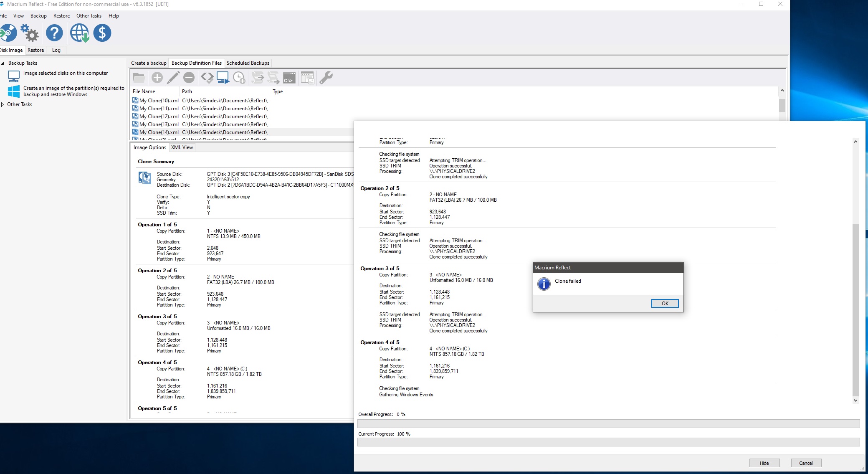The height and width of the screenshot is (474, 868).
Task: Click the MS-DOS batch file command icon
Action: 289,78
